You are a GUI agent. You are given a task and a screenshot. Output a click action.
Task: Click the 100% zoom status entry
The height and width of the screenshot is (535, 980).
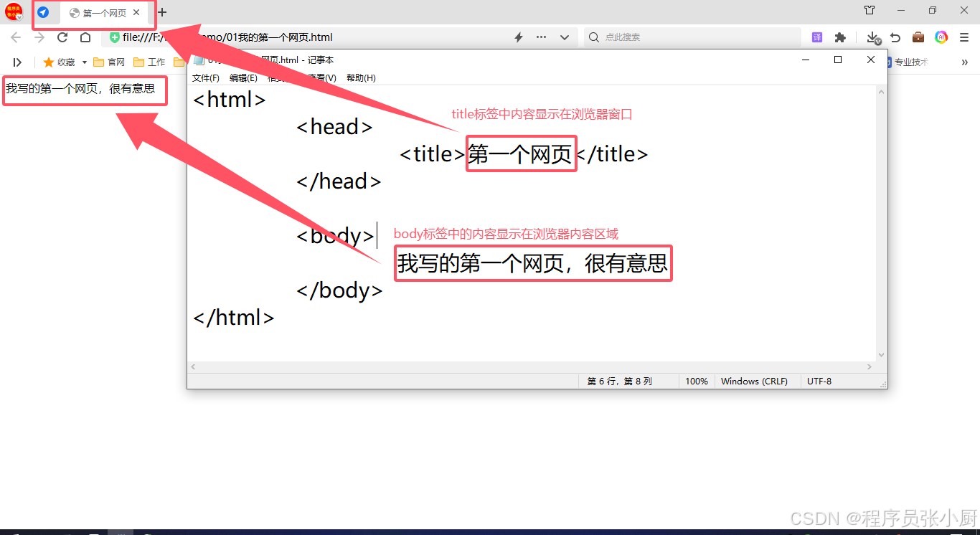click(696, 382)
